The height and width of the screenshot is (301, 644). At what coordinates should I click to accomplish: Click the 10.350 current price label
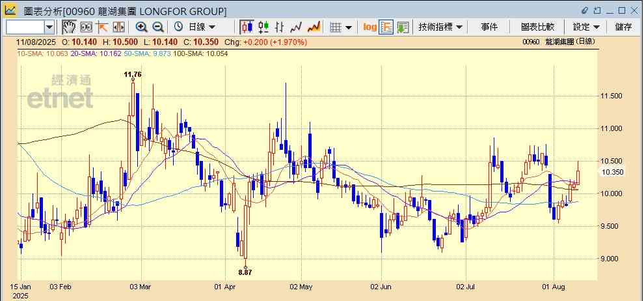pyautogui.click(x=612, y=172)
